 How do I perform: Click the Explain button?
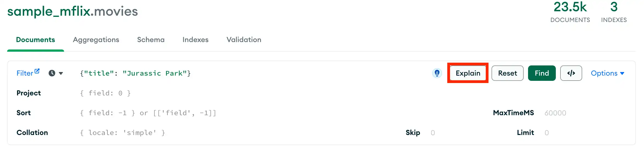(468, 73)
